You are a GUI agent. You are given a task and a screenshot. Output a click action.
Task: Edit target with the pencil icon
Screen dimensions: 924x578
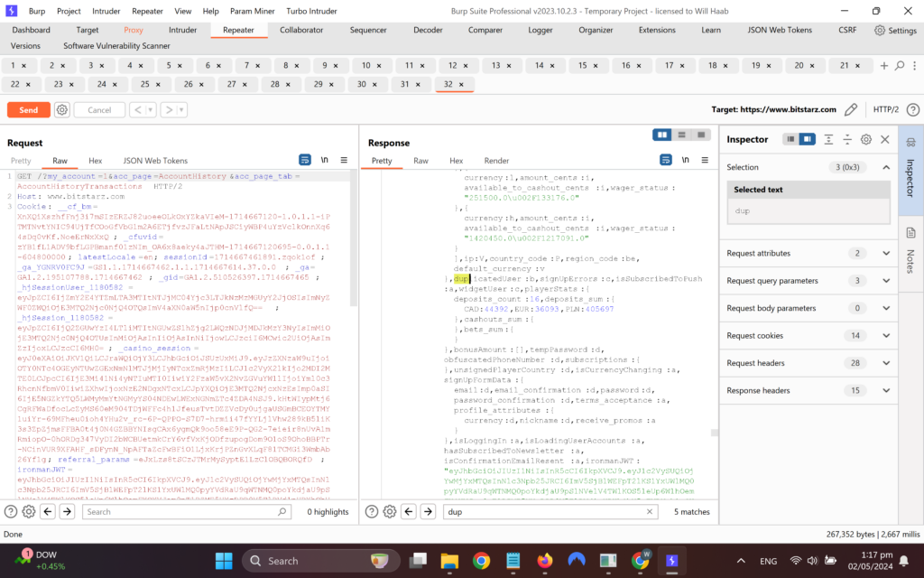coord(850,109)
